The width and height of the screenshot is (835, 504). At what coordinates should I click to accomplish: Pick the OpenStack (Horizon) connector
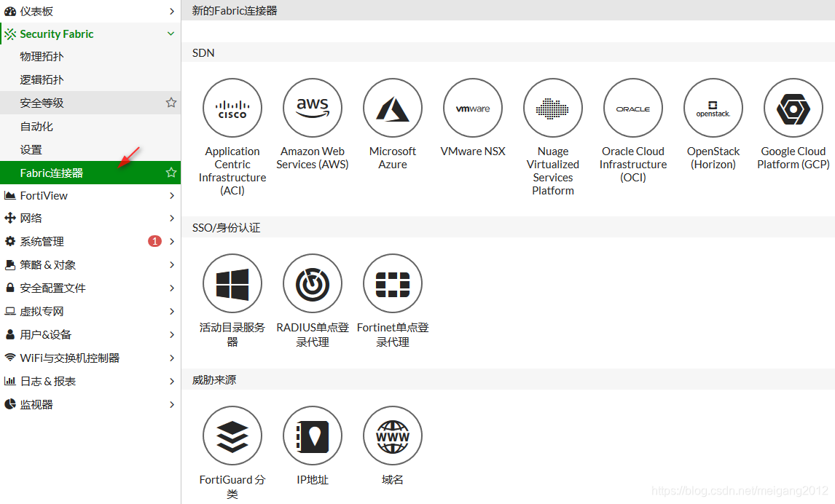[x=713, y=108]
